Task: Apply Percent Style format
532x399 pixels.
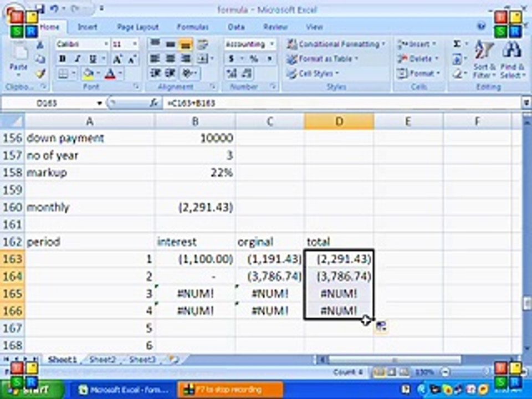Action: (254, 59)
